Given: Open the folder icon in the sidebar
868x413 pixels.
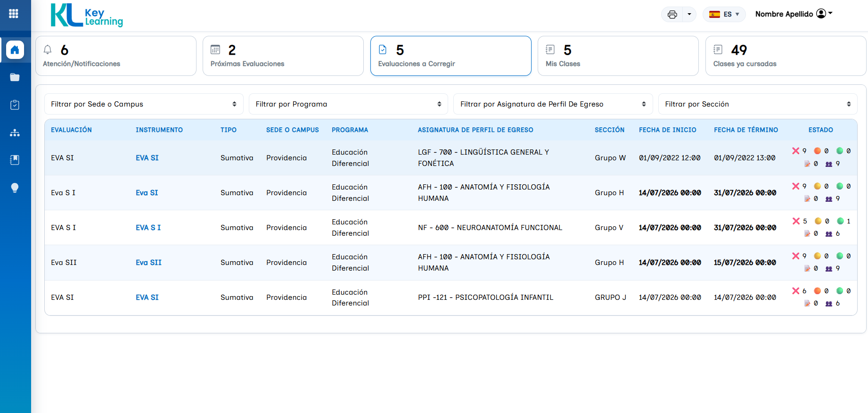Looking at the screenshot, I should [x=15, y=77].
